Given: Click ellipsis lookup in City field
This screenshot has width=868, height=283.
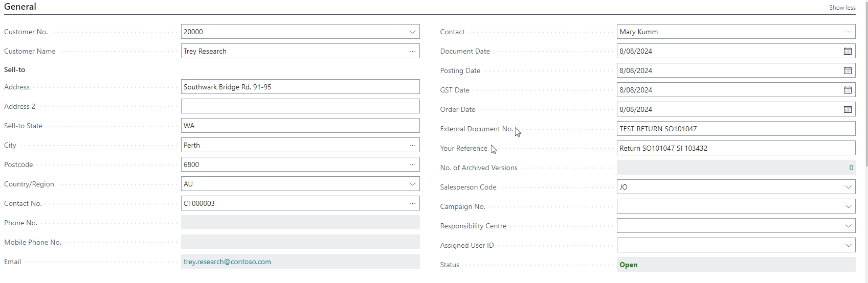Looking at the screenshot, I should [412, 145].
